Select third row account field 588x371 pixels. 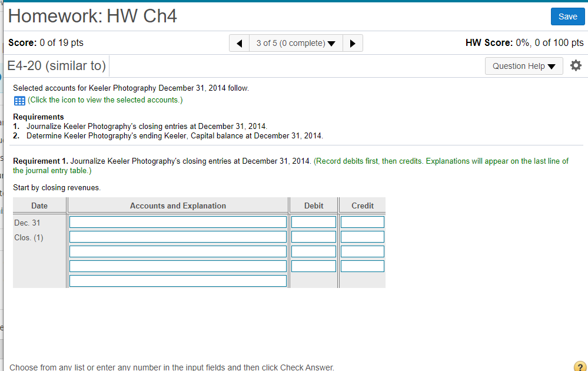pyautogui.click(x=178, y=251)
